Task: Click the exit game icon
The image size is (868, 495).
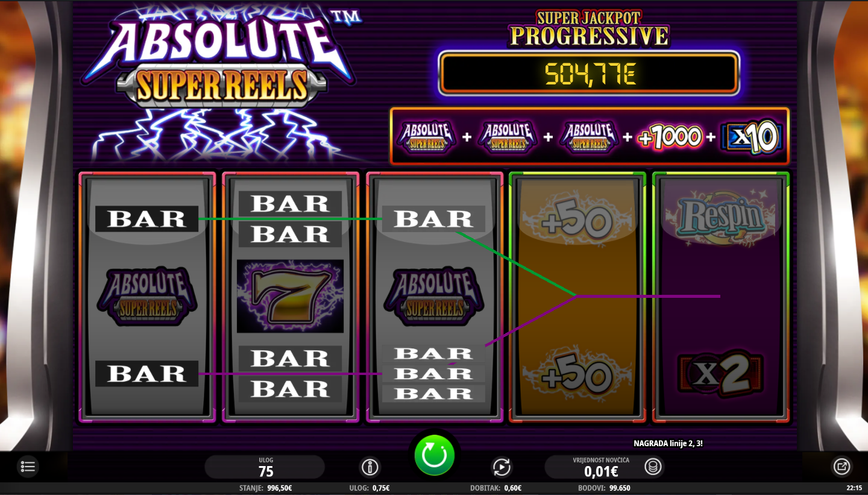Action: [841, 466]
